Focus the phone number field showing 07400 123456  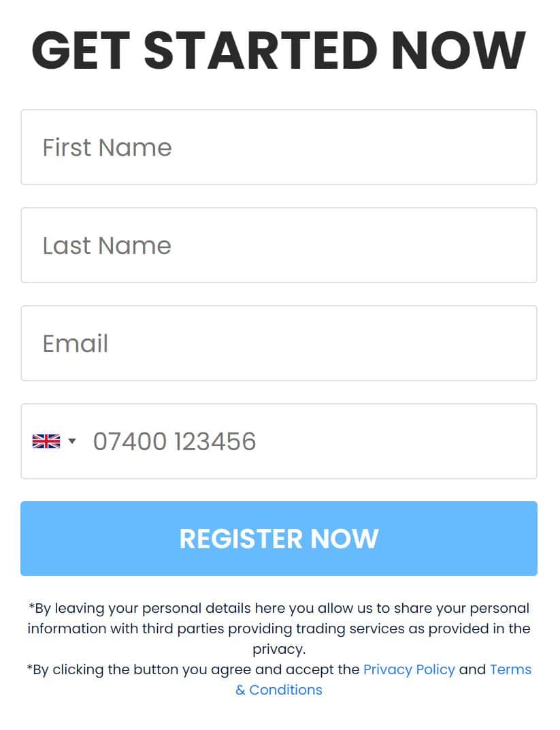click(279, 441)
